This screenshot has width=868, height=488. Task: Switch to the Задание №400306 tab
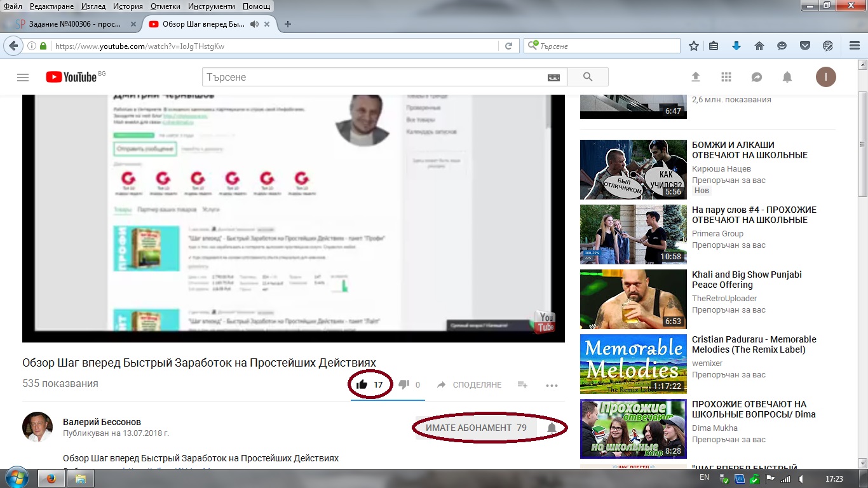(74, 24)
